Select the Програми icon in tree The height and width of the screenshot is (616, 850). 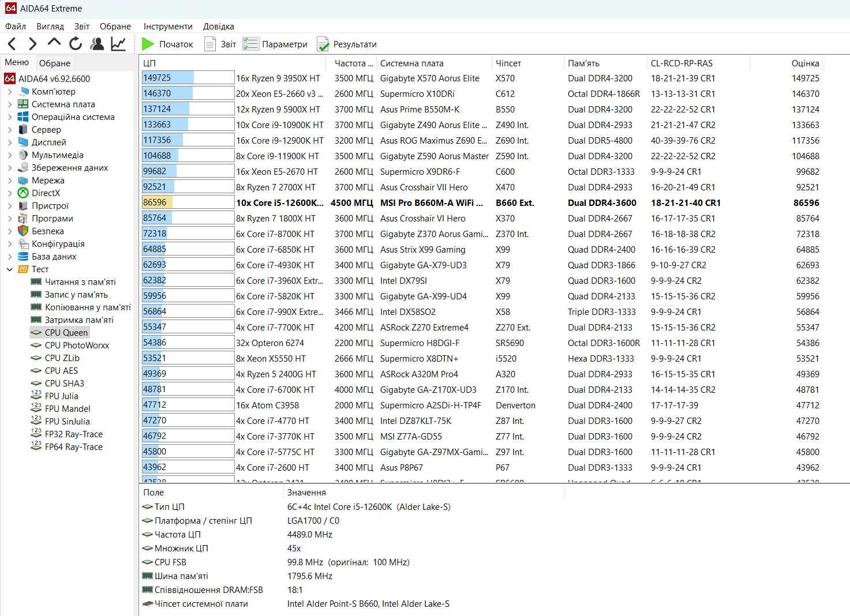(x=23, y=219)
